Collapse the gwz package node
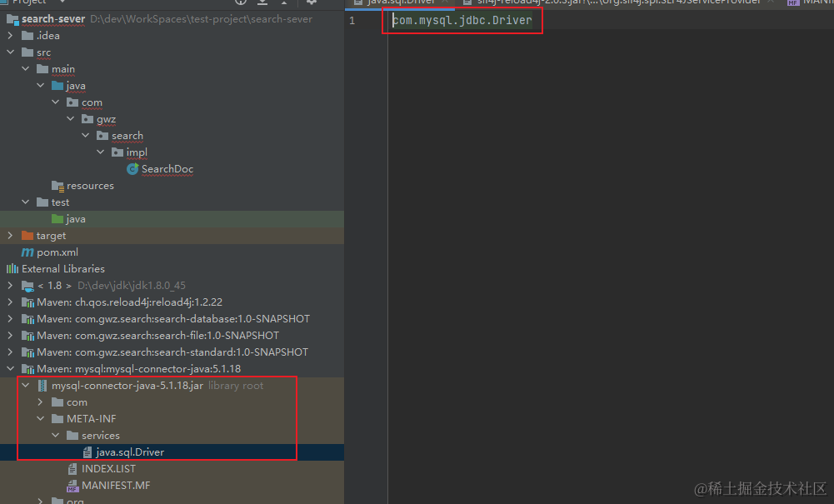This screenshot has height=504, width=834. pos(70,118)
